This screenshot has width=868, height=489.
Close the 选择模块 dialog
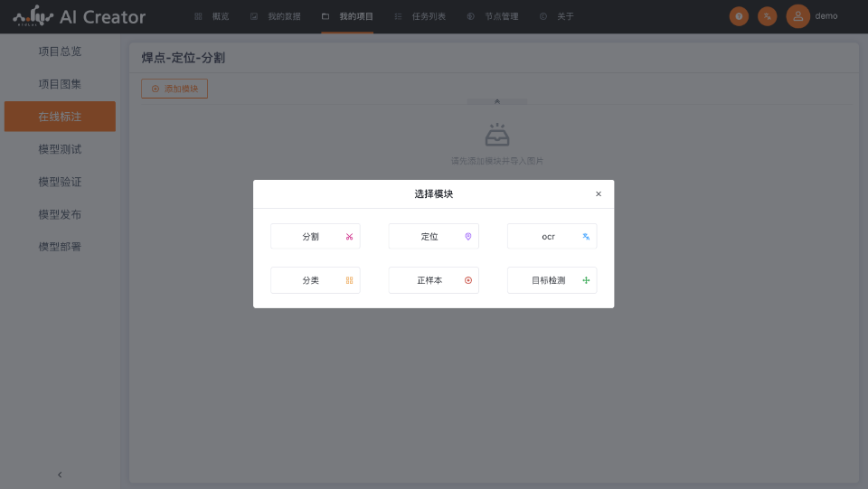tap(598, 194)
